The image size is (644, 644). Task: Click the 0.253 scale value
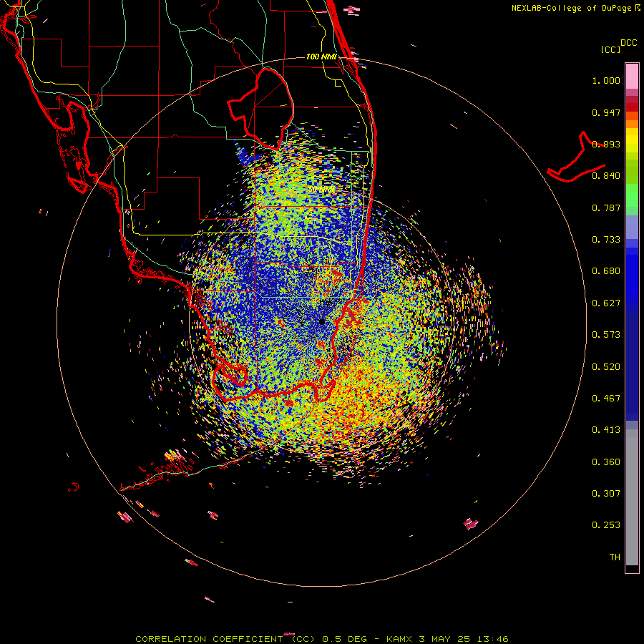(x=606, y=525)
